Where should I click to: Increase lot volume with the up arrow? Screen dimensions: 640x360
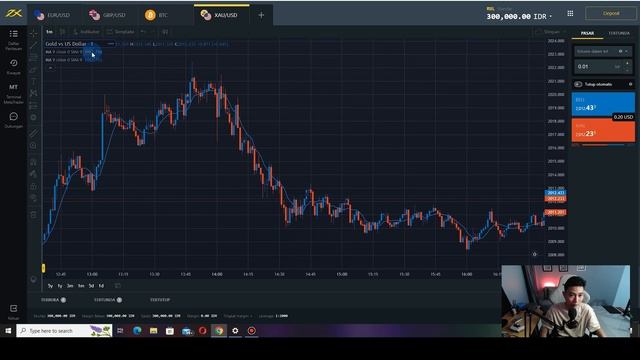628,63
